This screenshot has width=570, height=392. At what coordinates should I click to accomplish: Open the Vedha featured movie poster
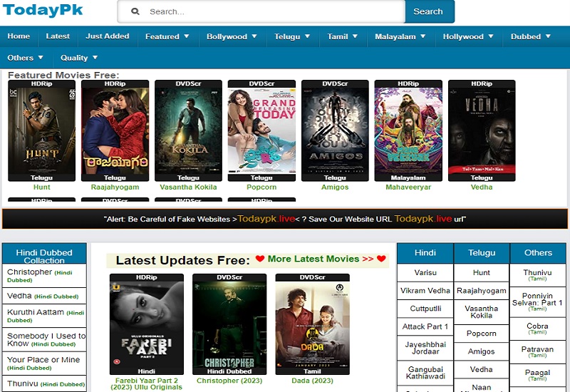pos(482,130)
